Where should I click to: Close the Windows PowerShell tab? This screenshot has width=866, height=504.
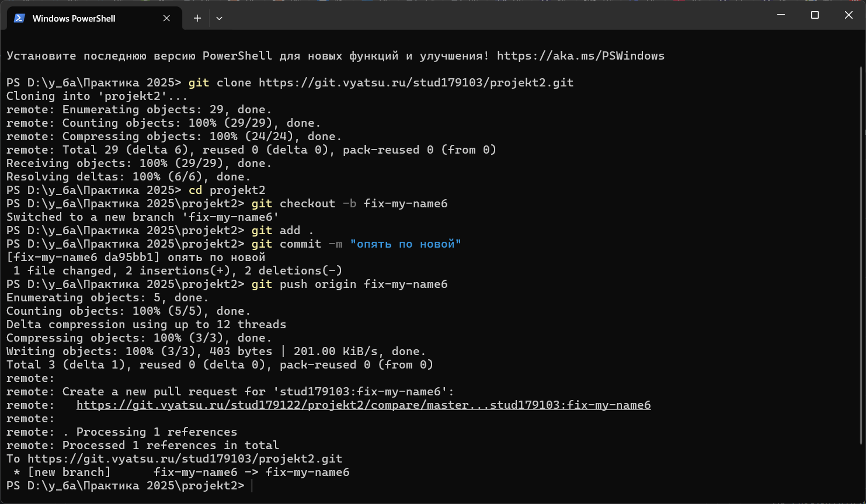tap(166, 18)
